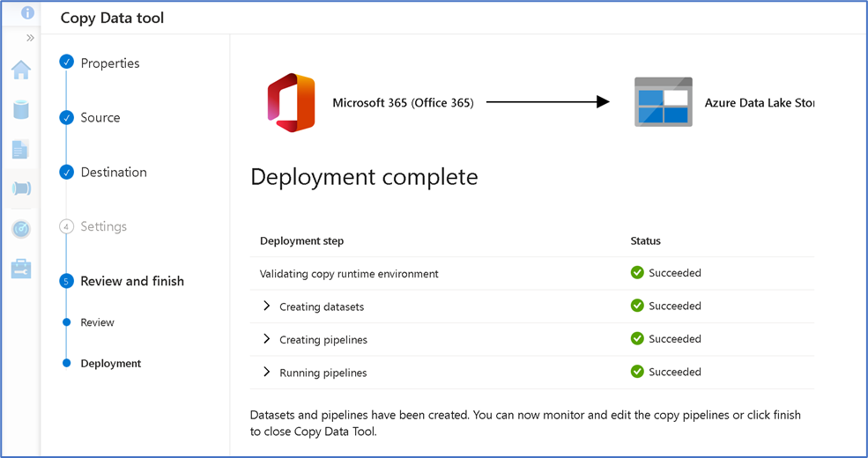868x458 pixels.
Task: Click the 'Microsoft 365 (Office 365)' label
Action: (403, 103)
